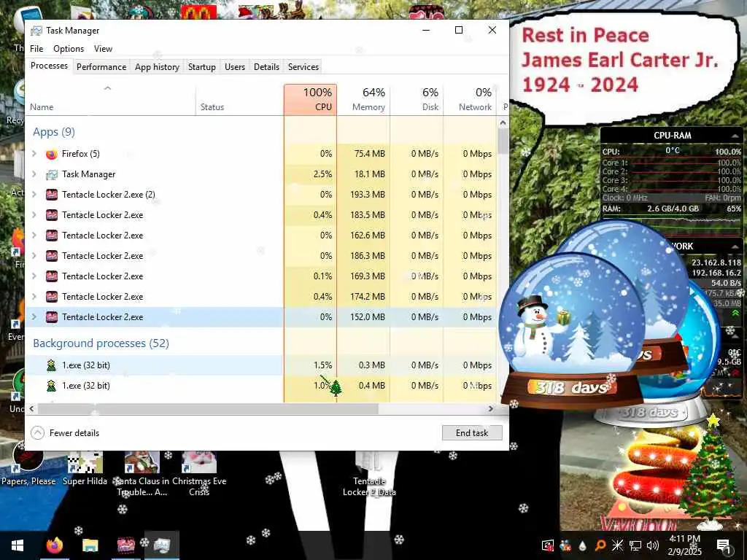Select the Apps (9) group header
The image size is (747, 560).
click(x=54, y=132)
